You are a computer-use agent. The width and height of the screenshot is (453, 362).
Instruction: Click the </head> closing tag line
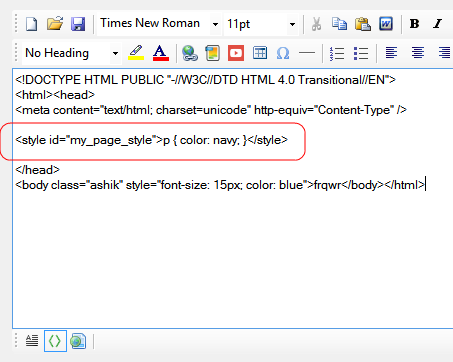(x=37, y=170)
